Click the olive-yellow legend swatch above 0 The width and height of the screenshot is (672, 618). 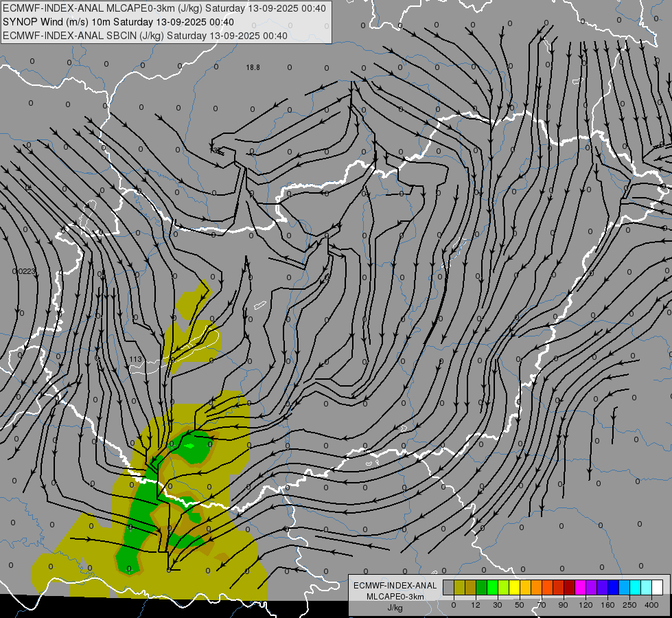tap(459, 587)
